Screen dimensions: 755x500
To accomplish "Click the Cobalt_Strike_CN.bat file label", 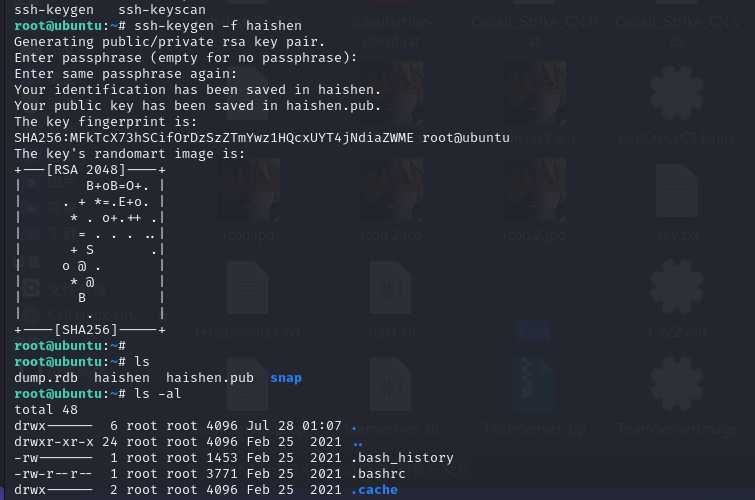I will pos(534,32).
